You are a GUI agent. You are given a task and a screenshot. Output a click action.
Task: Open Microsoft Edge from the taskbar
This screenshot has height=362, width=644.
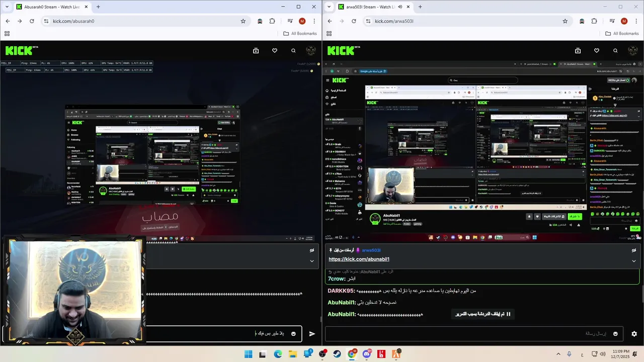pyautogui.click(x=278, y=354)
